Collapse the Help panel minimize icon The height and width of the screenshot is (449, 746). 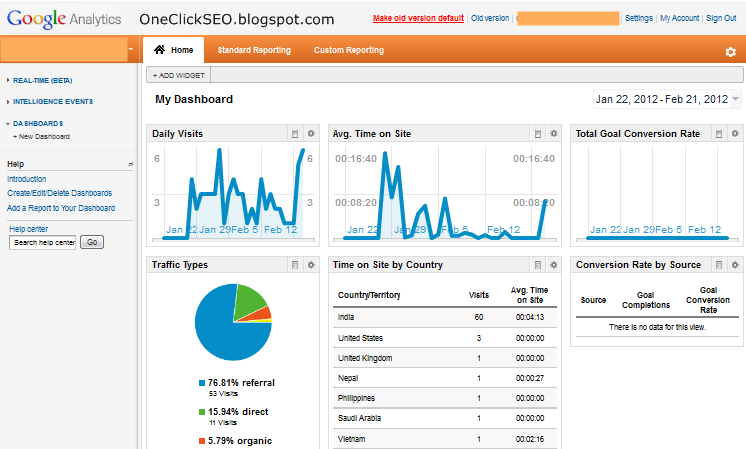(x=130, y=164)
